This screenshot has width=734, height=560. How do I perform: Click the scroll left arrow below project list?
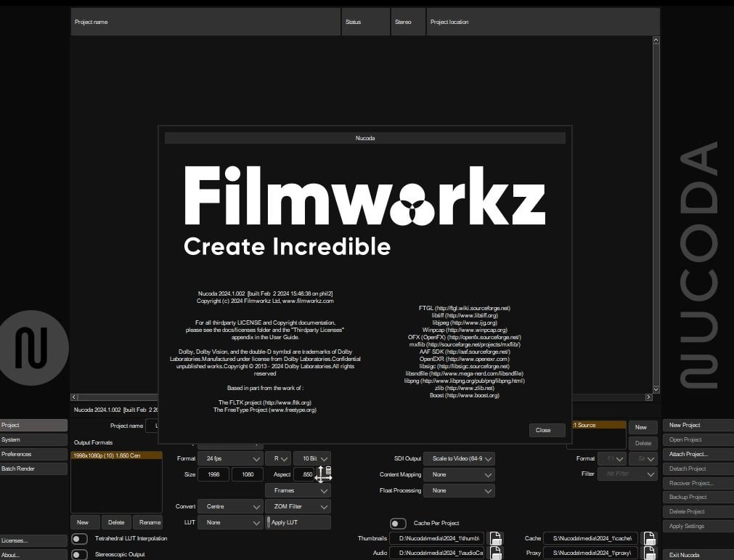74,397
